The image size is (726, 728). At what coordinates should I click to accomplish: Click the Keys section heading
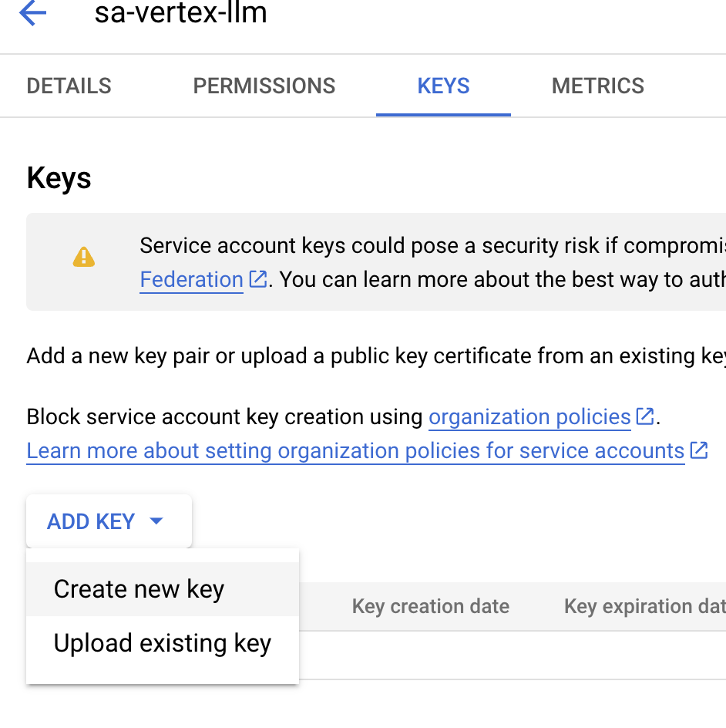tap(59, 178)
